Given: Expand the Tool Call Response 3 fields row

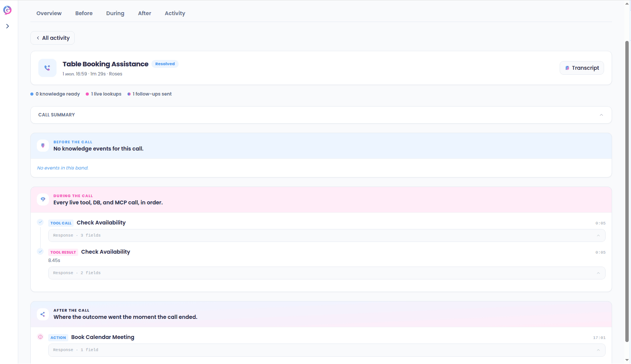Looking at the screenshot, I should pyautogui.click(x=327, y=235).
